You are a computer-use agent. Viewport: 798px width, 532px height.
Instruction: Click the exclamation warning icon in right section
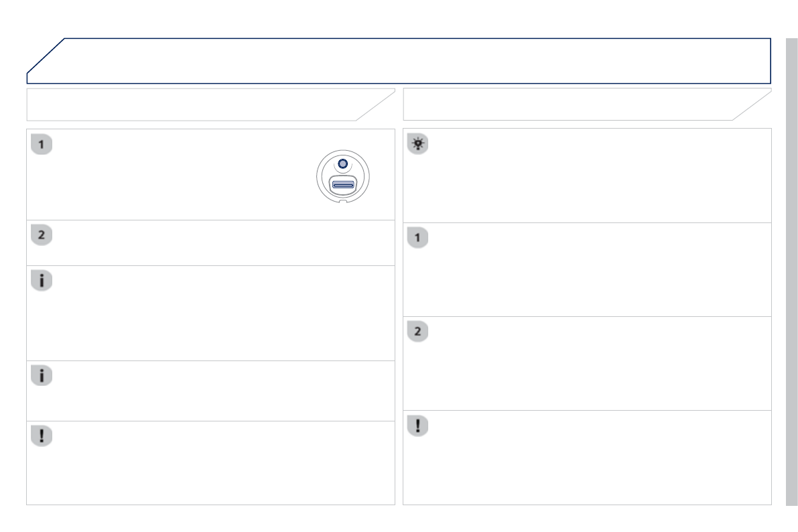[x=418, y=426]
